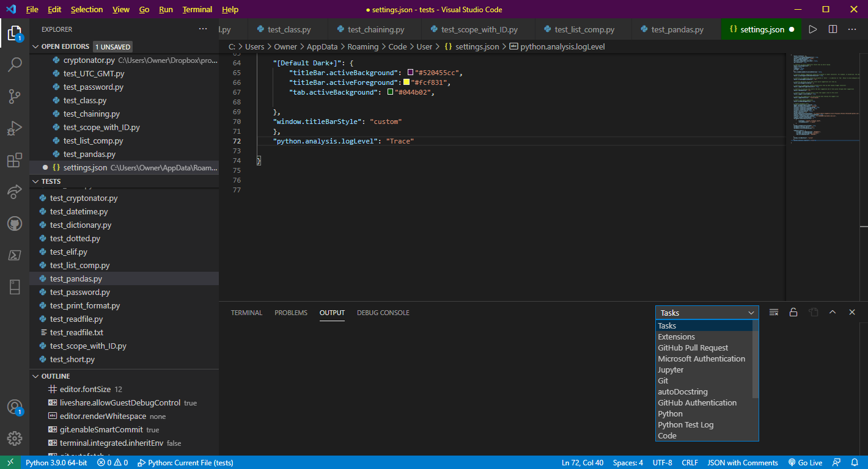Viewport: 868px width, 469px height.
Task: Open the Run and Debug view
Action: pyautogui.click(x=14, y=128)
